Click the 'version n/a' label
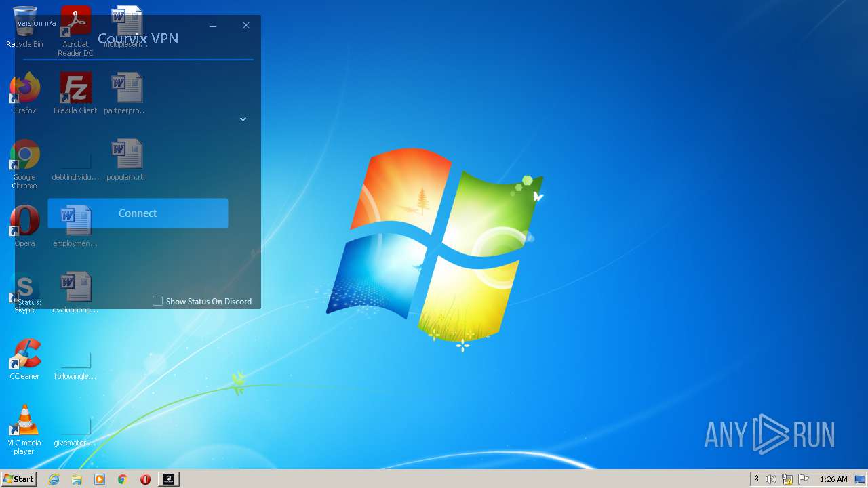 tap(37, 23)
